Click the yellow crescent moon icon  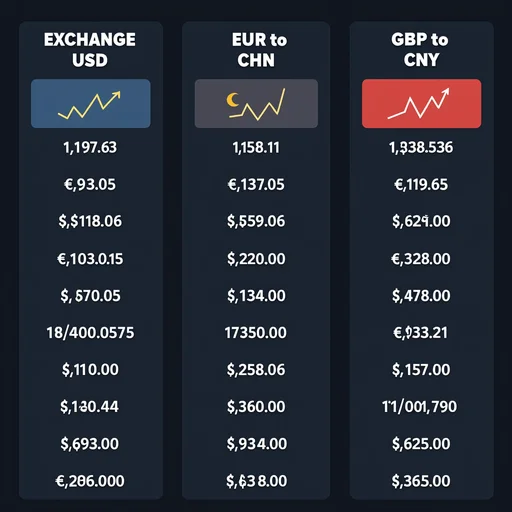point(233,100)
